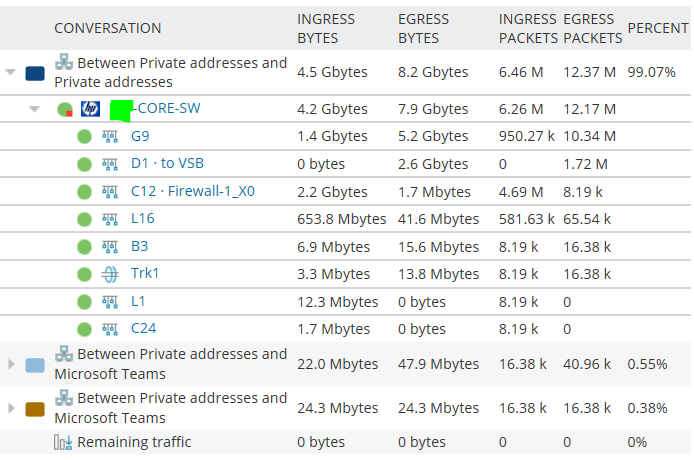Open the L1 interface link
The image size is (694, 460).
coord(138,302)
